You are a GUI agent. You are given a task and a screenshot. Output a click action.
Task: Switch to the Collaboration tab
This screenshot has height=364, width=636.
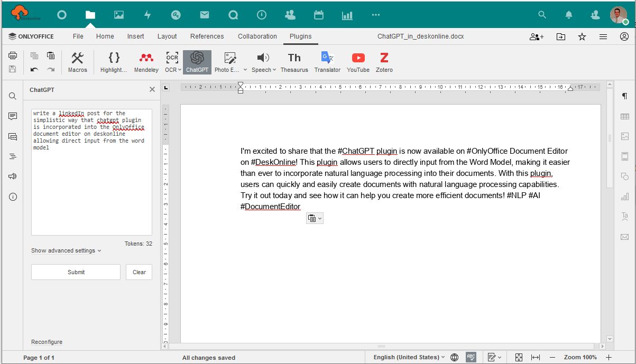click(x=257, y=36)
